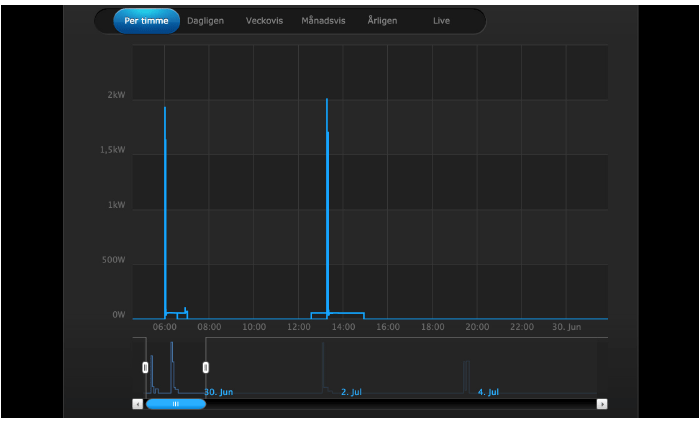The width and height of the screenshot is (700, 423).
Task: Click the scrollbar left arrow button
Action: coord(138,404)
